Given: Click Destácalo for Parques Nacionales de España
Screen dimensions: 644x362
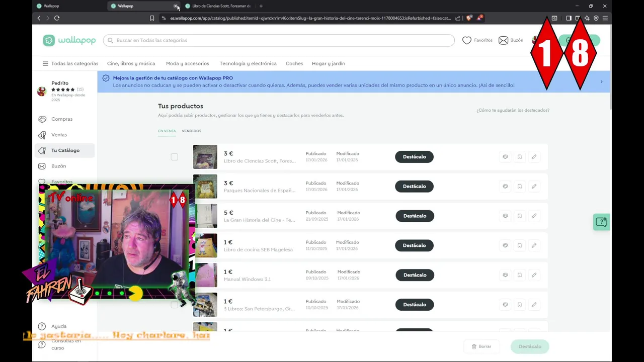Looking at the screenshot, I should click(x=414, y=187).
